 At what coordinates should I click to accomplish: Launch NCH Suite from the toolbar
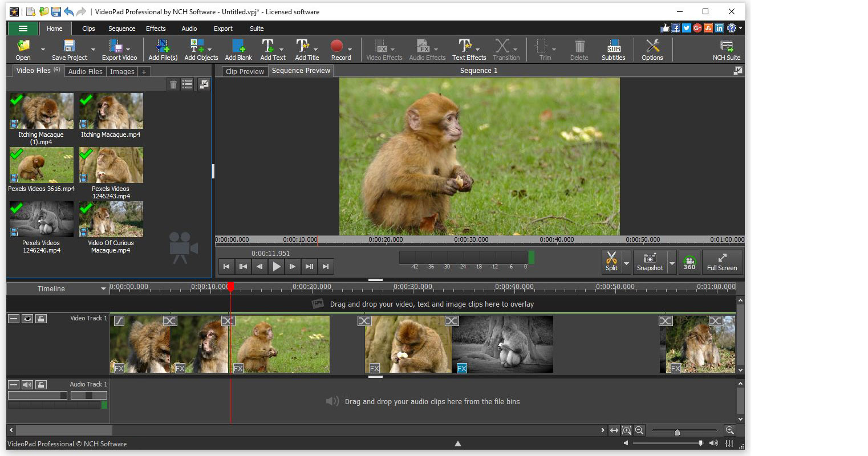pos(727,50)
